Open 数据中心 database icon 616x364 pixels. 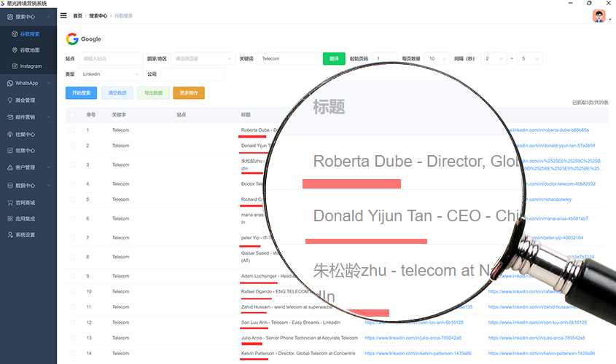[x=10, y=186]
